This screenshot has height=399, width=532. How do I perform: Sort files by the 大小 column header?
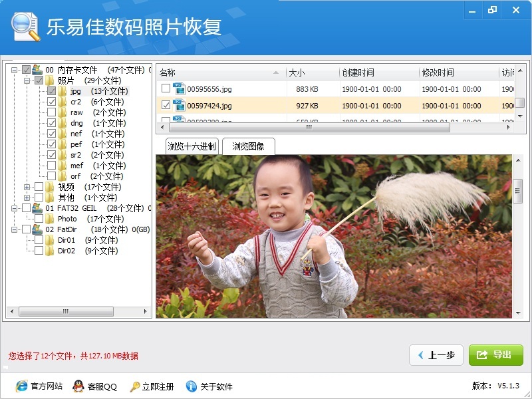295,72
